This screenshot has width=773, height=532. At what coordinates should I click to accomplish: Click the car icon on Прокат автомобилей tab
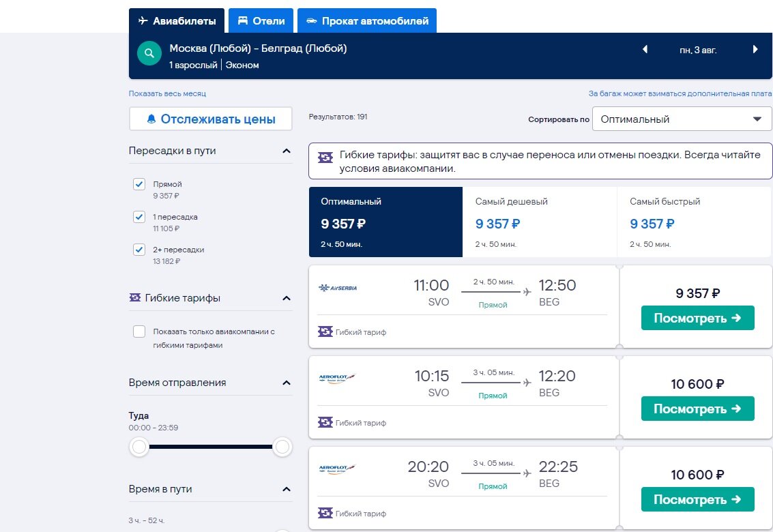coord(312,20)
